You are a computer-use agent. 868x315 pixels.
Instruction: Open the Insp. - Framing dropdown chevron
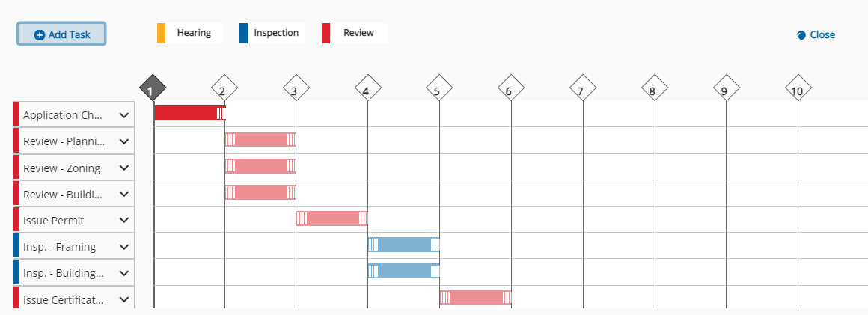pyautogui.click(x=123, y=247)
